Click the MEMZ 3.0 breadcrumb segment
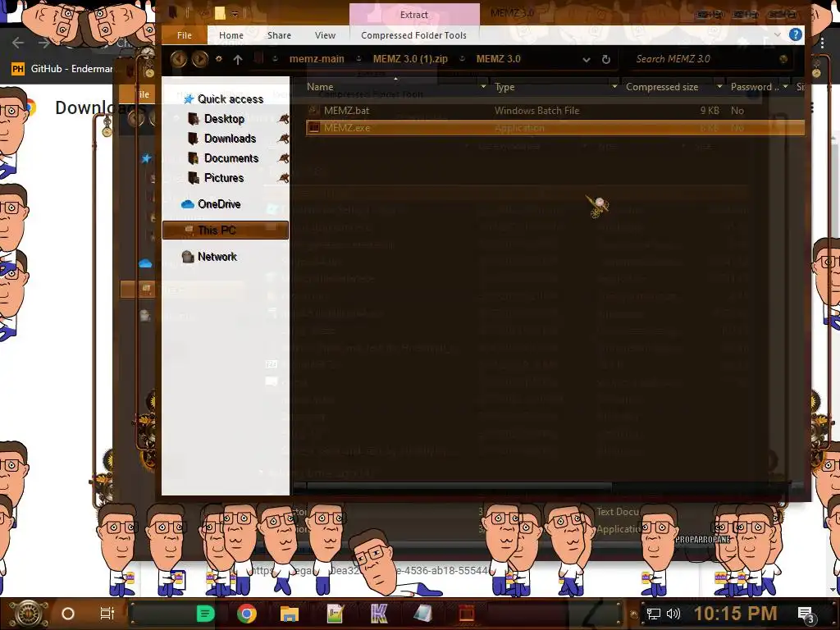 [498, 59]
